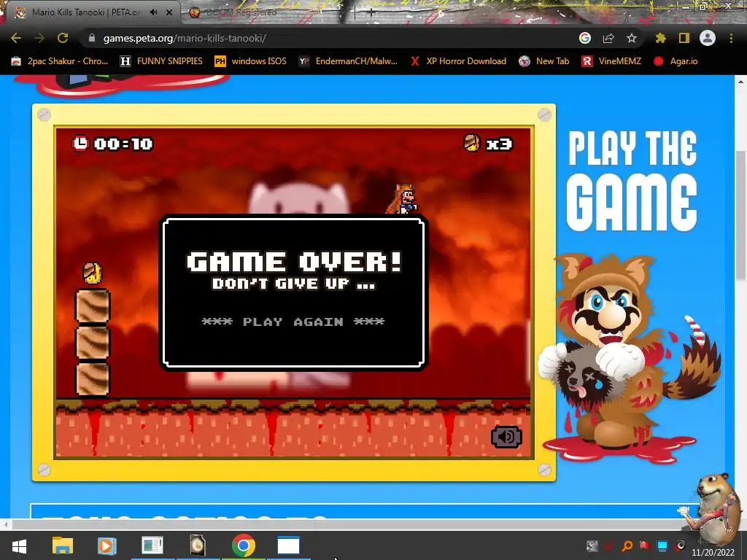Click the vertical page scrollbar thumb
747x560 pixels.
tap(740, 215)
